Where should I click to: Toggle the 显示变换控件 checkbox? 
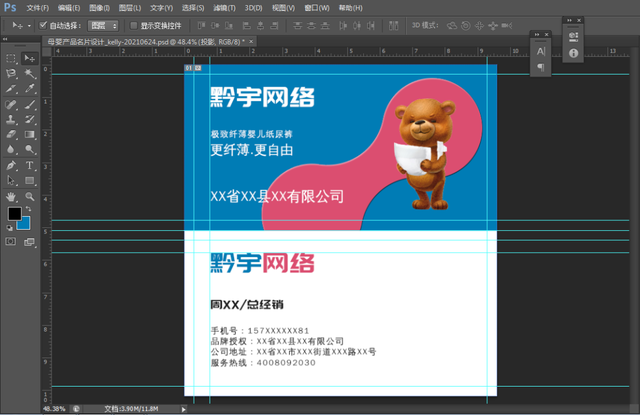click(x=133, y=25)
